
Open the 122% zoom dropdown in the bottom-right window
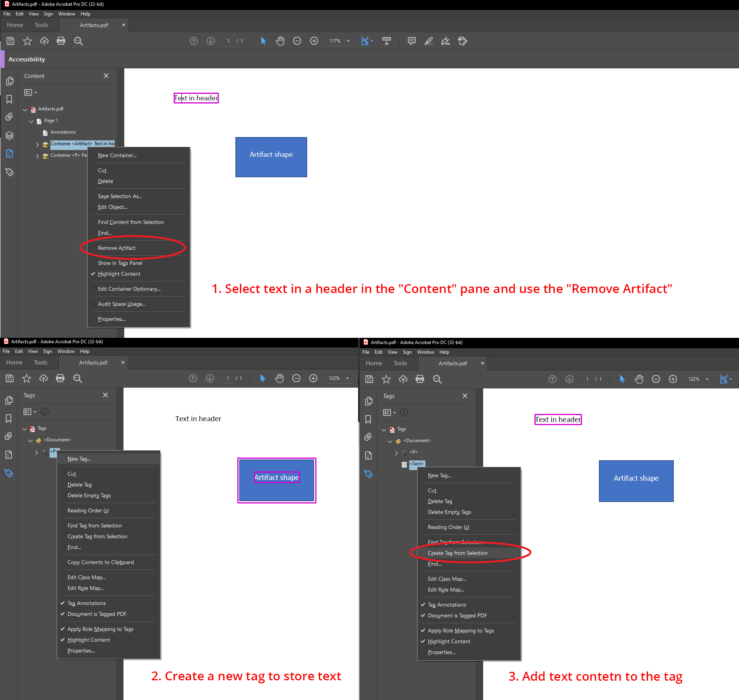click(707, 379)
